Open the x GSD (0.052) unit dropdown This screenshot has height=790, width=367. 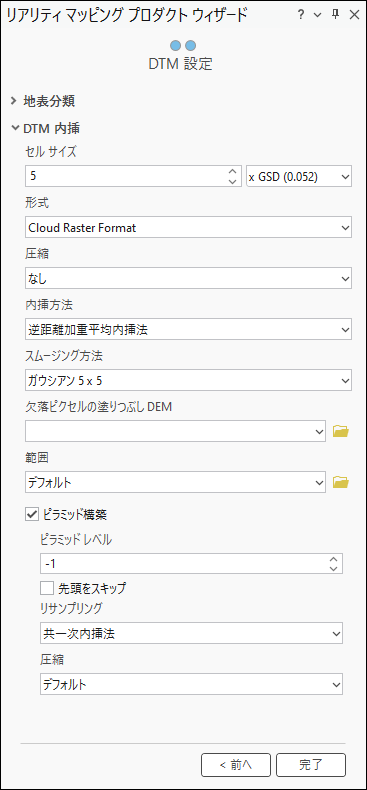click(x=299, y=177)
